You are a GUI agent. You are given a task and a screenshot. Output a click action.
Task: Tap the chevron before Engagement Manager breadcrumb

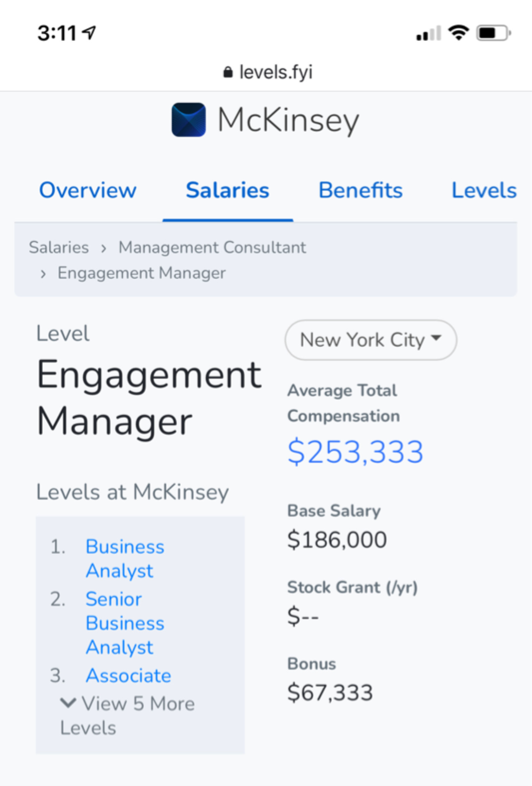[43, 274]
